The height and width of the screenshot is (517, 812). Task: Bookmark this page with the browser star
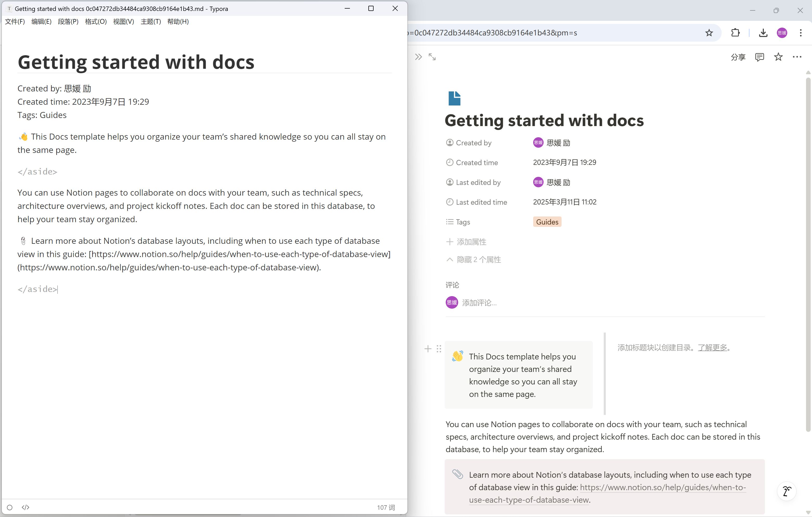click(709, 33)
